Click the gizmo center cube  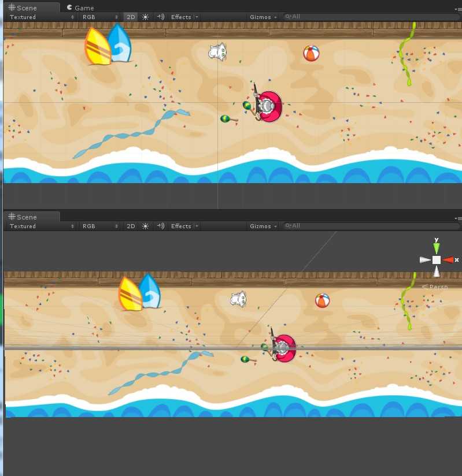tap(437, 260)
